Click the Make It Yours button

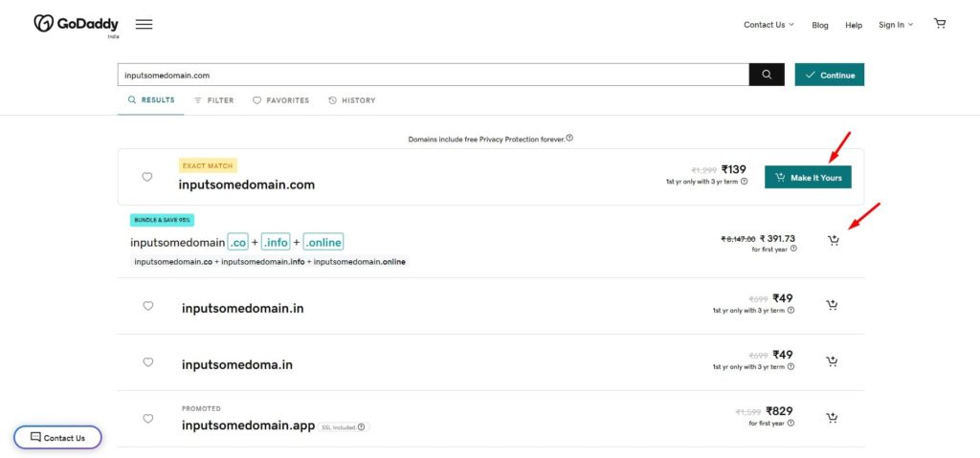(808, 177)
